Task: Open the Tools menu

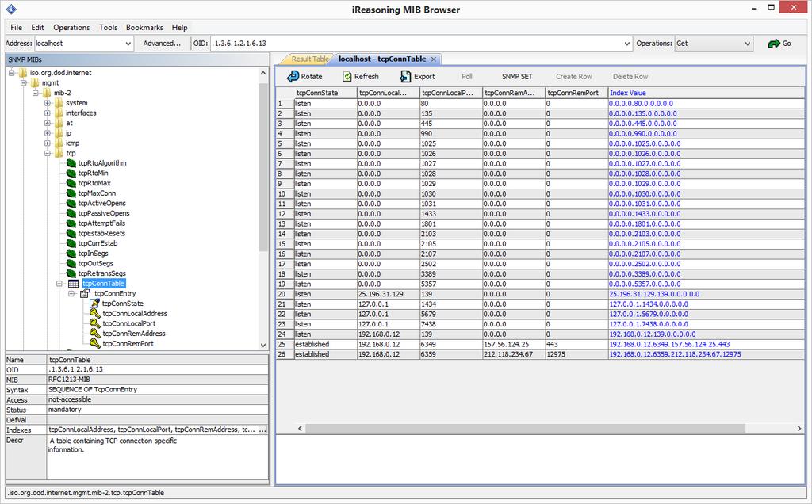Action: coord(108,28)
